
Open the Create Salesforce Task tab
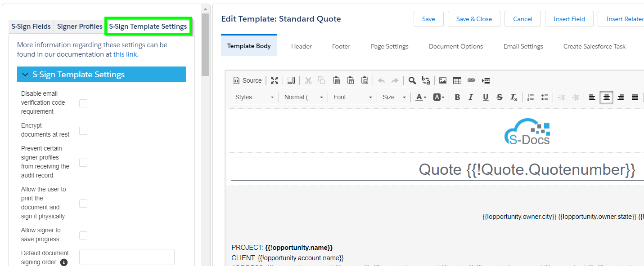[x=594, y=46]
